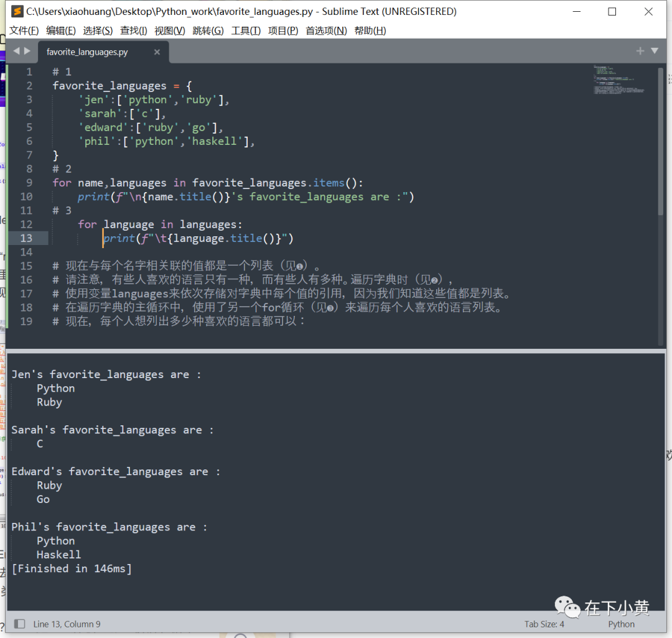Click Line 13, Column 9 status text
Viewport: 672px width, 638px height.
(x=67, y=624)
